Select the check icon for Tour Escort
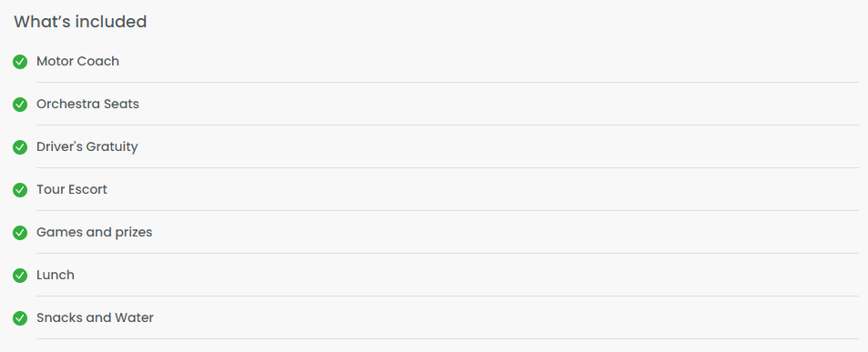This screenshot has width=868, height=352. 20,190
